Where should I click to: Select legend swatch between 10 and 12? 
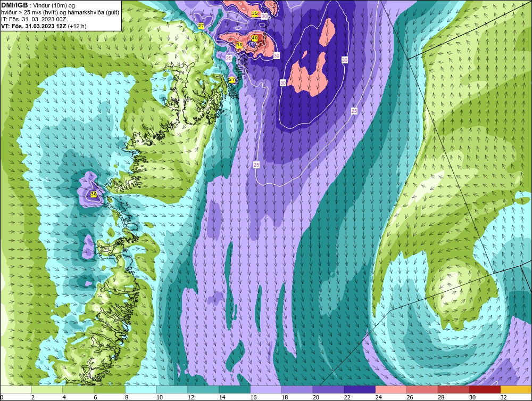coord(172,390)
